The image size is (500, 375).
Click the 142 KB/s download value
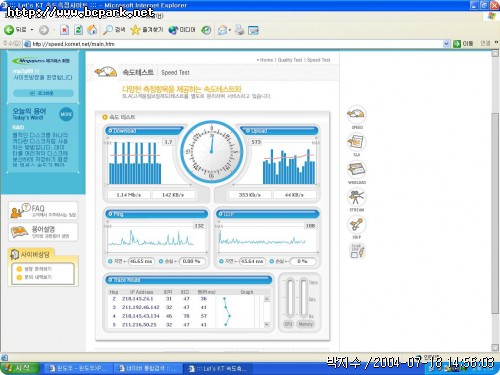coord(173,195)
